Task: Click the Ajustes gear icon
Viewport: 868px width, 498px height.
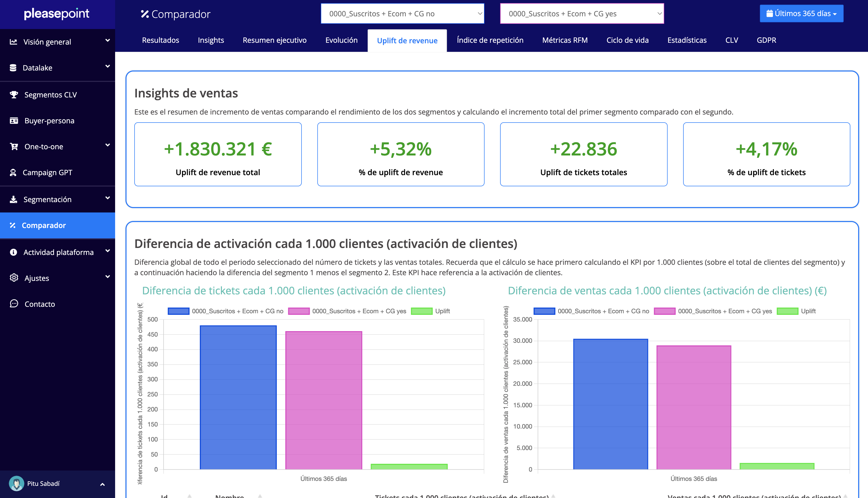Action: tap(14, 278)
